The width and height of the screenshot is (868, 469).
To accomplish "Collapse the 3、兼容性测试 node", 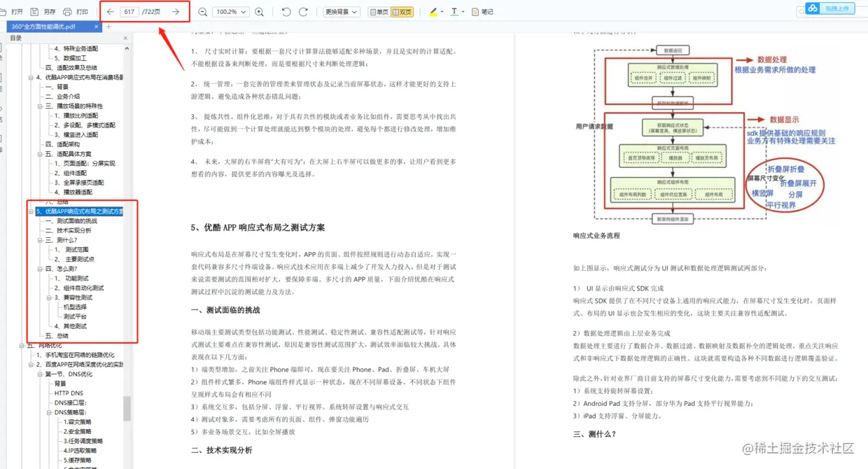I will pos(49,297).
